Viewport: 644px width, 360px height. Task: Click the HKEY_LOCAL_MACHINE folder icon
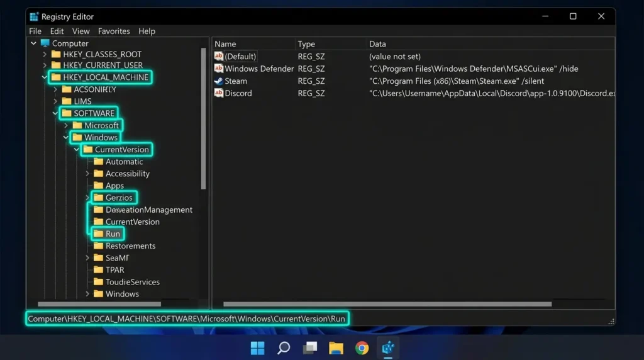tap(56, 77)
